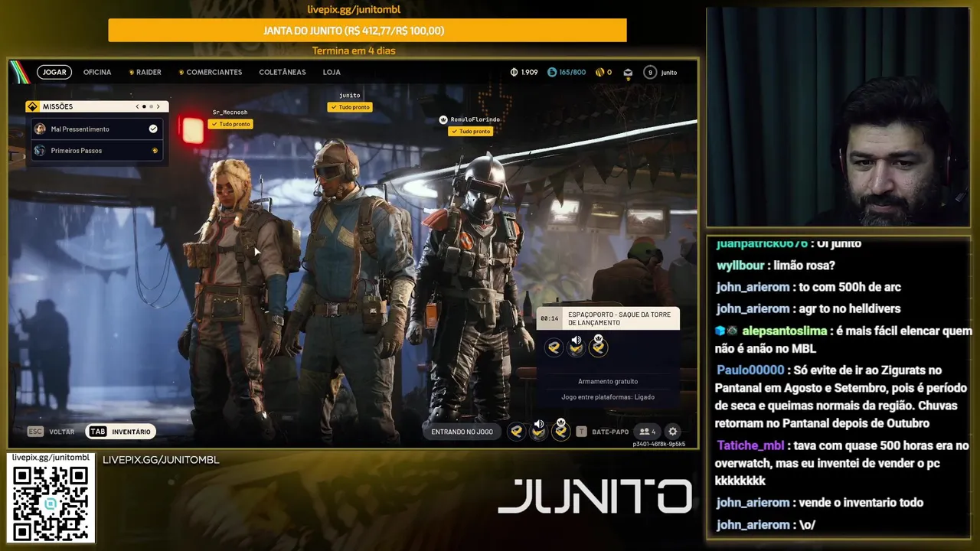The image size is (980, 551).
Task: Open the TAB INVENTÁRIO button
Action: point(121,432)
